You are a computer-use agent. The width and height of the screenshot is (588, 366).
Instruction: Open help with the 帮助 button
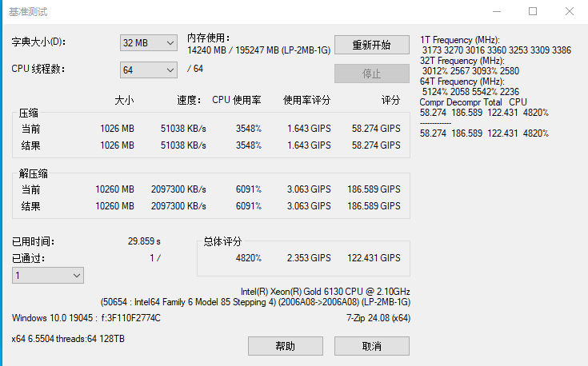(286, 346)
